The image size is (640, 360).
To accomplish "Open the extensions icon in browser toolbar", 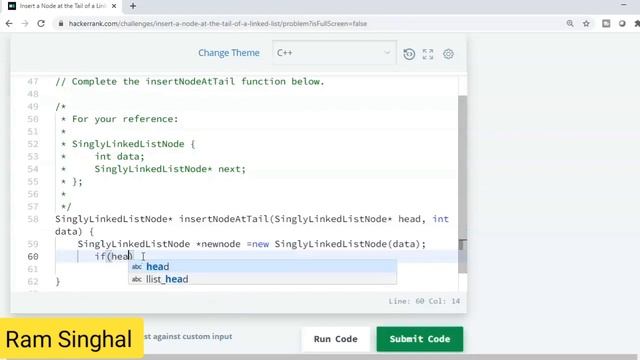I will pos(606,24).
